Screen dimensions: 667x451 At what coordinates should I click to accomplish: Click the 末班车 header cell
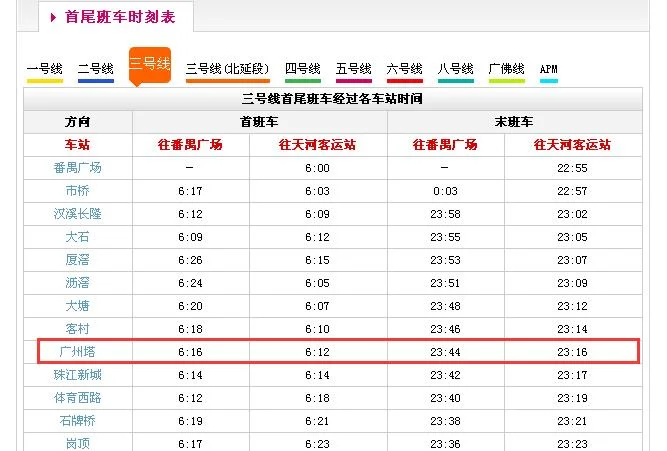click(x=514, y=122)
